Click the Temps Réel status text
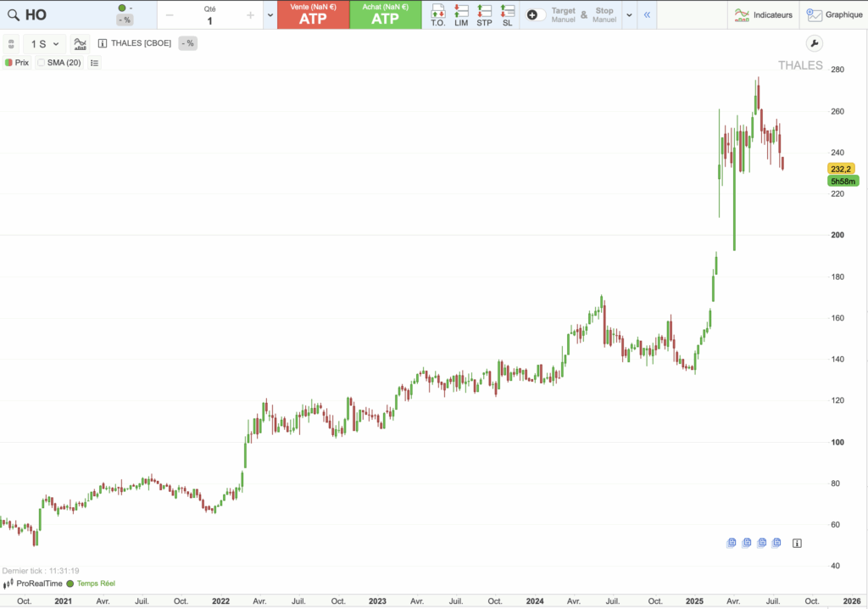This screenshot has height=609, width=868. point(96,584)
